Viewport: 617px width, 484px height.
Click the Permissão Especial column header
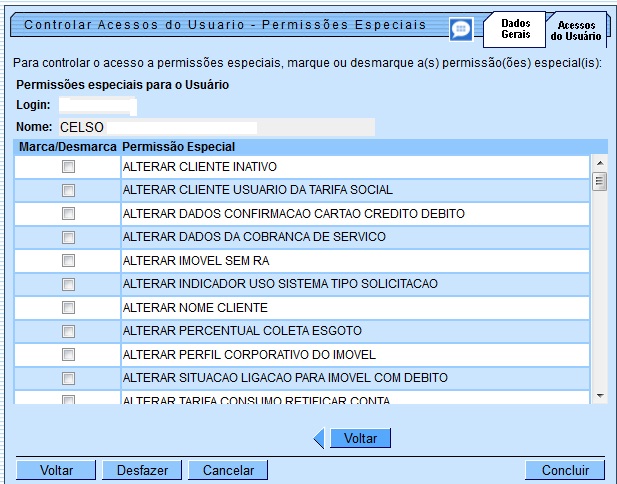click(x=178, y=147)
